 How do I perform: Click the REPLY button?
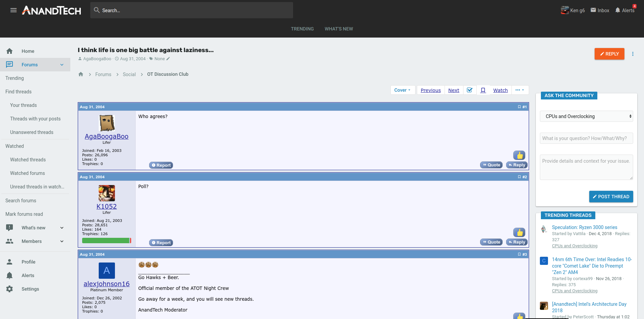pos(609,54)
